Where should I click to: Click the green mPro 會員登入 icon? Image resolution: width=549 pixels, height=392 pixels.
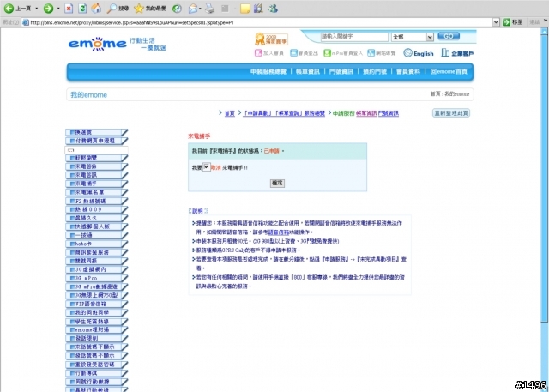pyautogui.click(x=327, y=53)
